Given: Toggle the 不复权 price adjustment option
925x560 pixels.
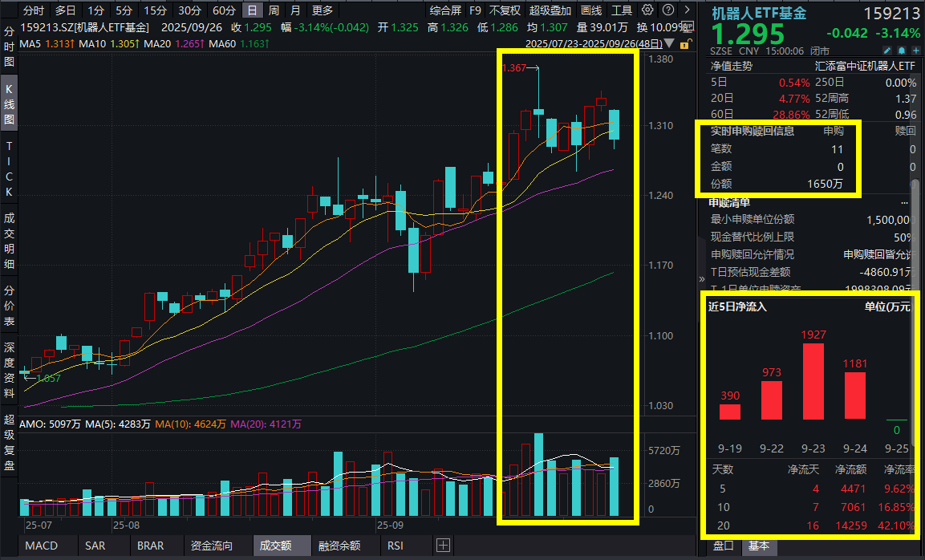Looking at the screenshot, I should tap(505, 10).
